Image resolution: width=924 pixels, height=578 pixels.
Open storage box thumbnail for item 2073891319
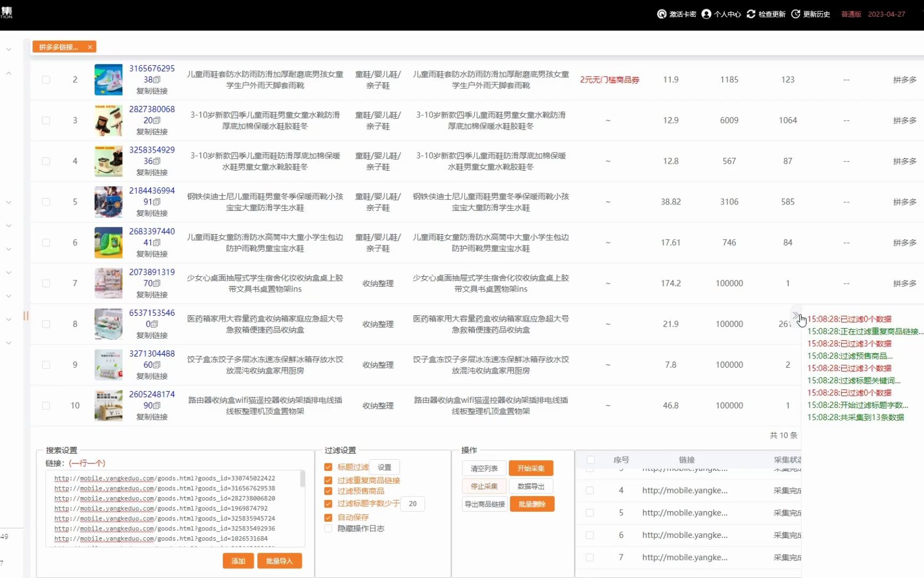coord(109,283)
